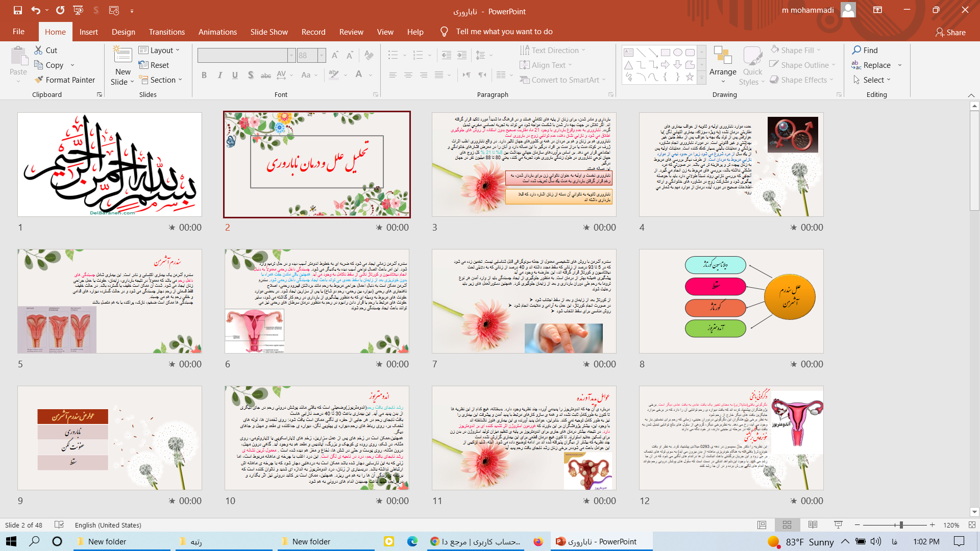Select slide 8 thumbnail with diagram
The image size is (980, 551).
click(731, 301)
